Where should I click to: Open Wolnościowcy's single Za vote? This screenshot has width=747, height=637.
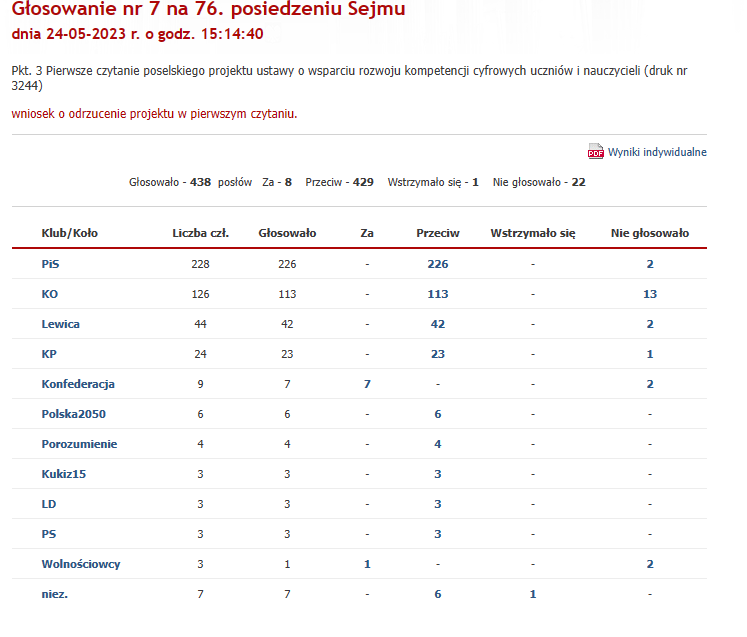[x=367, y=564]
